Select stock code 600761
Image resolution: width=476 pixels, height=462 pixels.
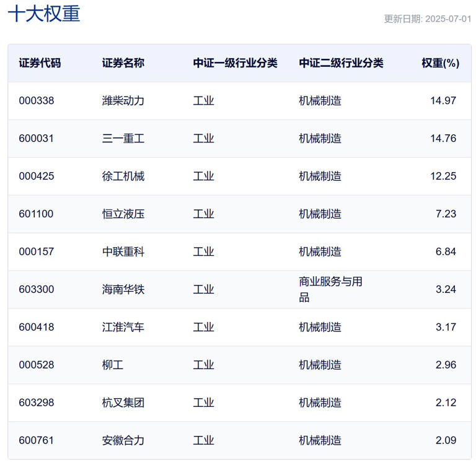click(x=36, y=440)
